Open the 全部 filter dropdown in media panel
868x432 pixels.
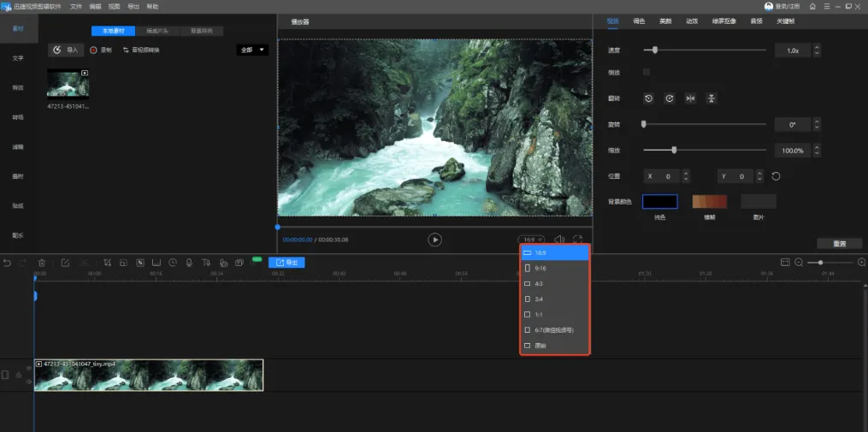pos(253,50)
